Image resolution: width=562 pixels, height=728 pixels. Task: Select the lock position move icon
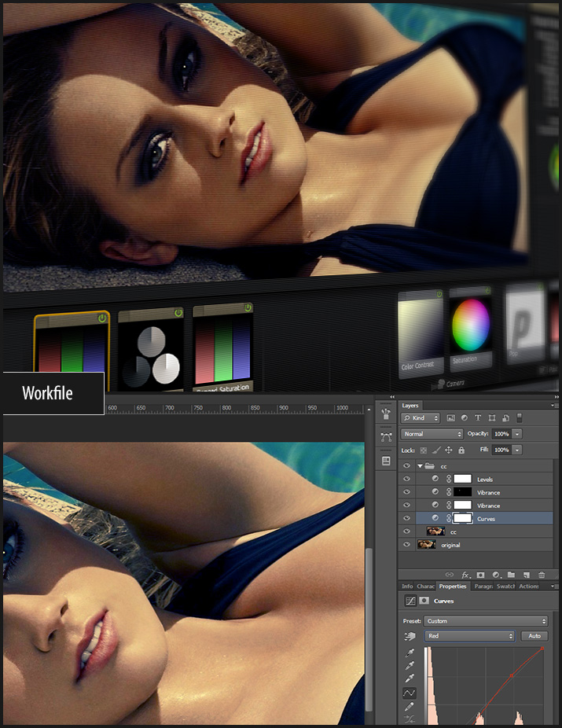pyautogui.click(x=448, y=450)
